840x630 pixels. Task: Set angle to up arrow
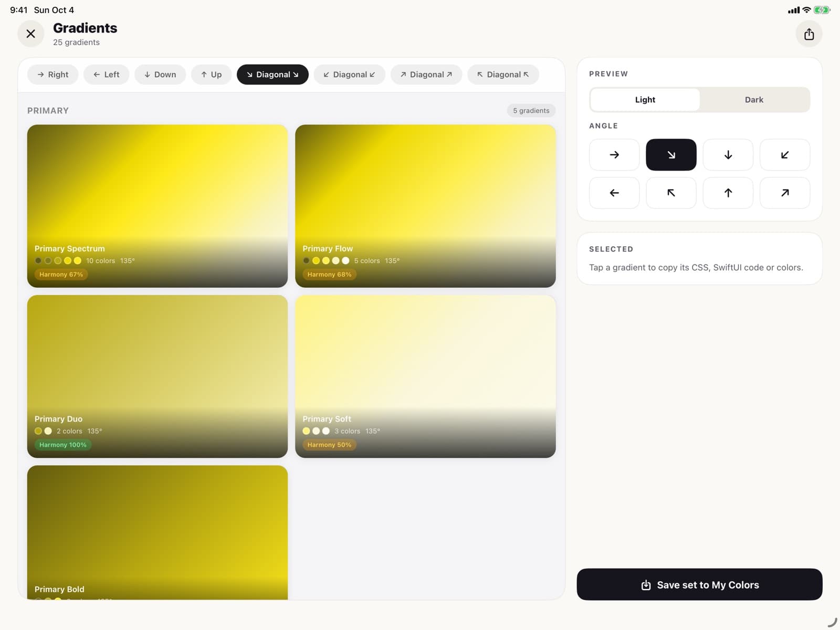coord(728,193)
